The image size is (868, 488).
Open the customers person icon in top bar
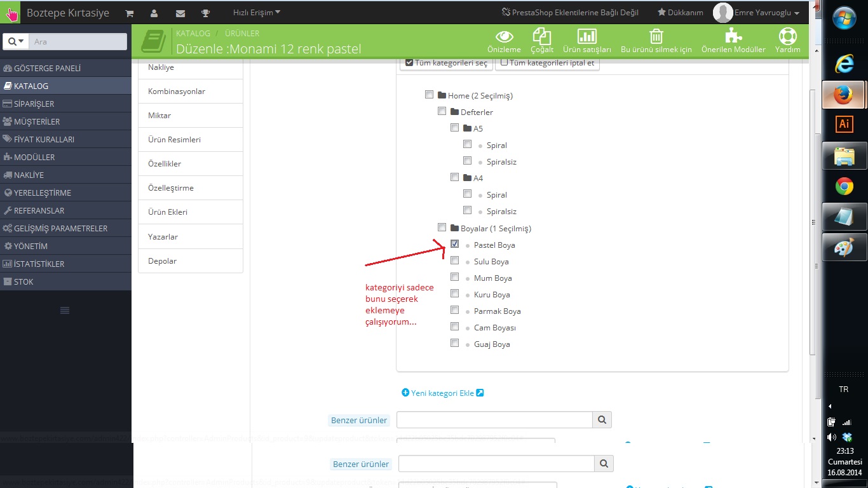(x=154, y=13)
